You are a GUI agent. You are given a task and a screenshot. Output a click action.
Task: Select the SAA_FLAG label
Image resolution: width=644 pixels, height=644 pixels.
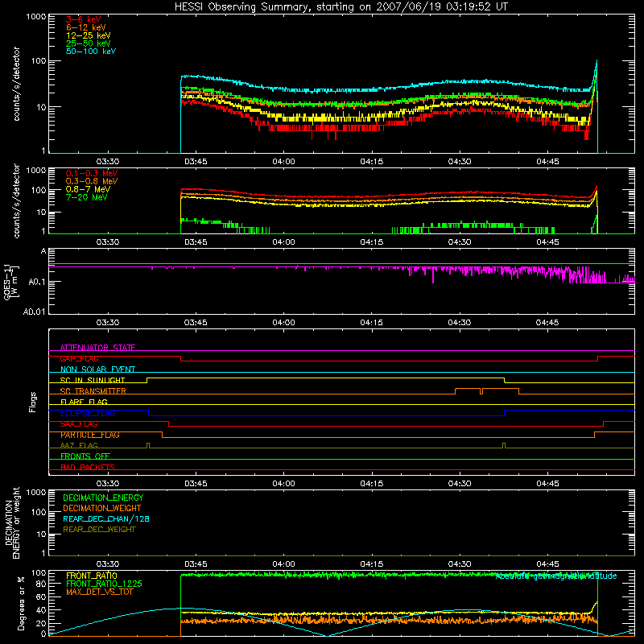79,424
